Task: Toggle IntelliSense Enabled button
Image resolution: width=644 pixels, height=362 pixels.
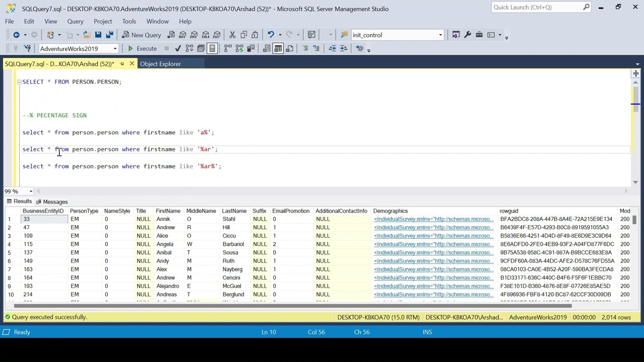Action: 212,48
